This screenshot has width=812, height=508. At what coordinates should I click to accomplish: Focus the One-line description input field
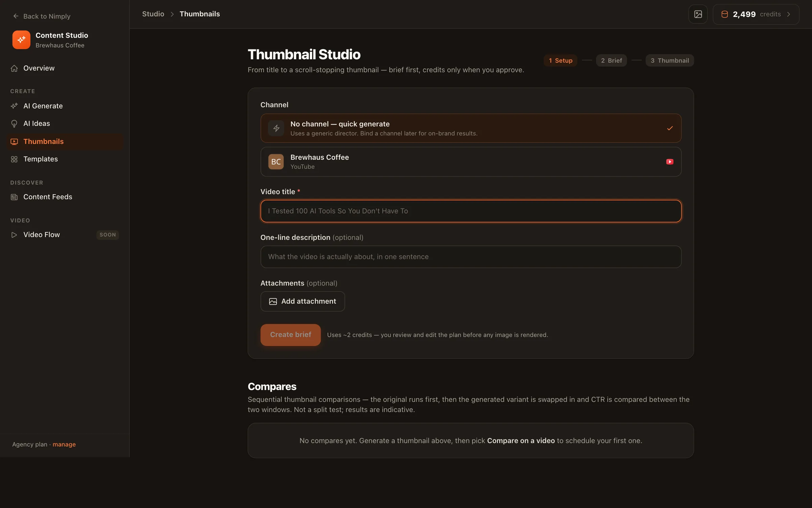[x=471, y=257]
